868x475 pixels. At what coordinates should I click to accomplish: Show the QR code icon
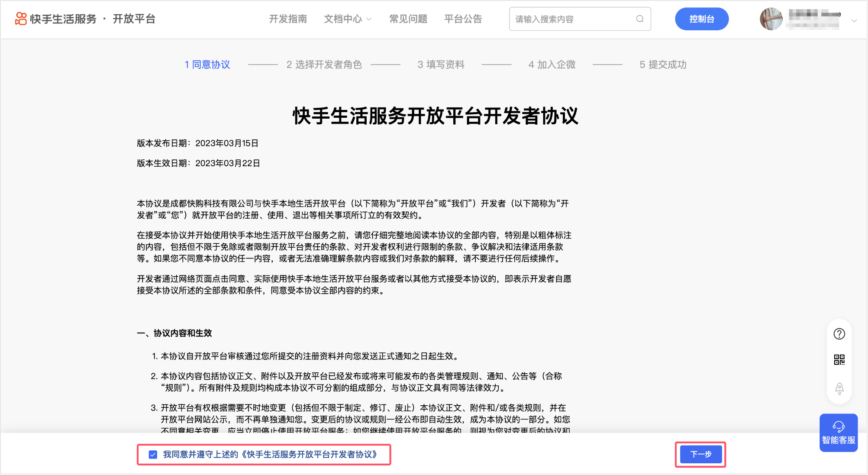[x=839, y=359]
